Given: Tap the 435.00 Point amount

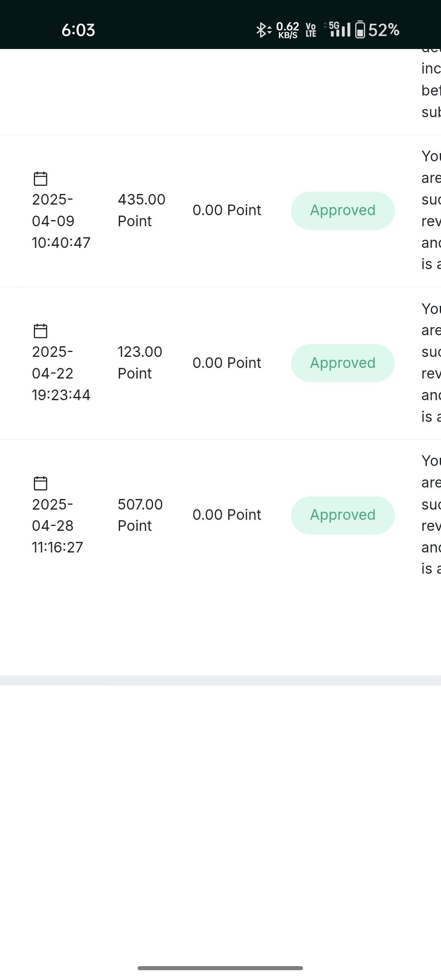Looking at the screenshot, I should 141,210.
